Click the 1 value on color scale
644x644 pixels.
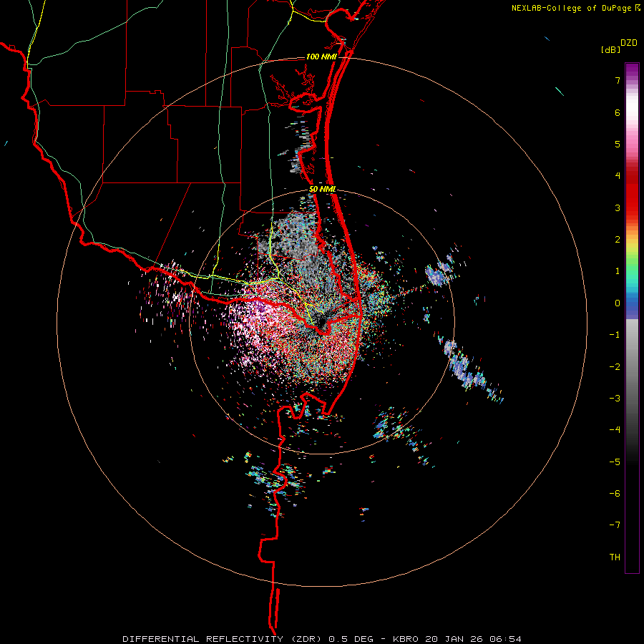point(618,271)
